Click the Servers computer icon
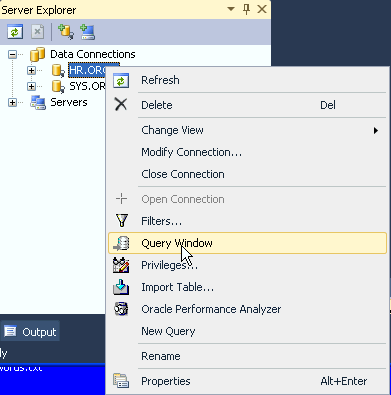 point(38,103)
